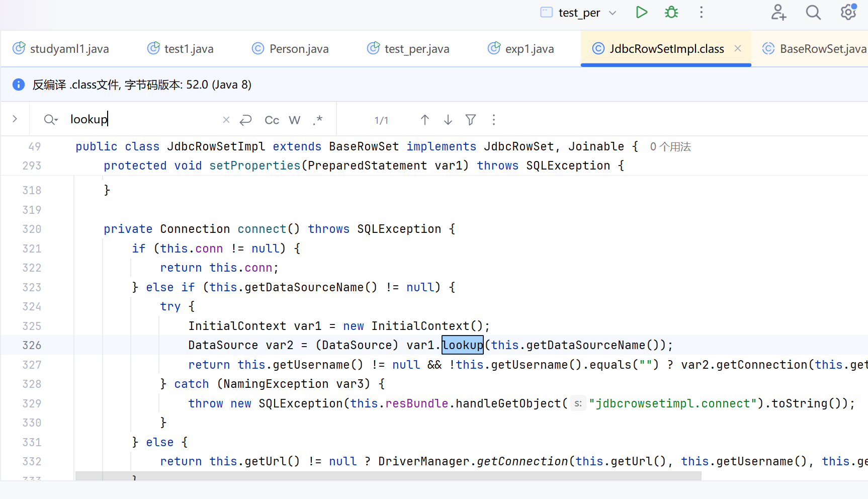Toggle Words (W) search option

click(295, 120)
